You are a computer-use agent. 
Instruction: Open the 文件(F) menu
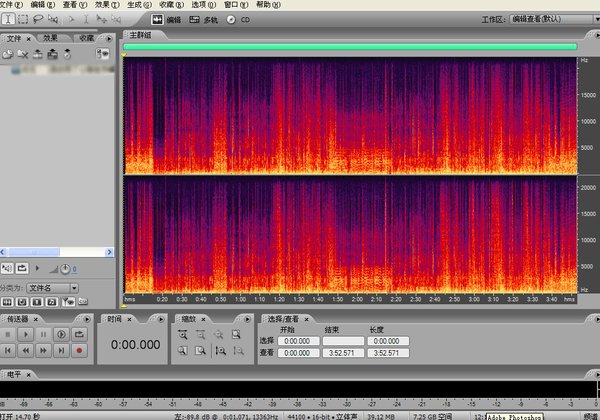point(11,5)
